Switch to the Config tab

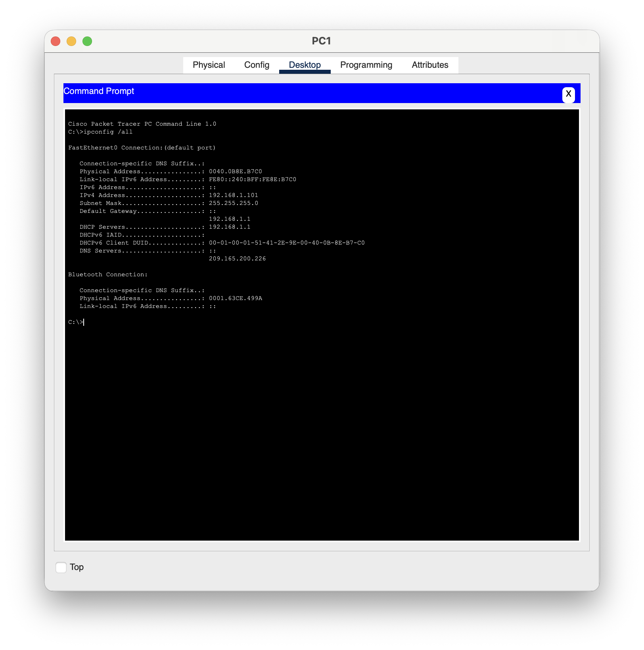pyautogui.click(x=257, y=65)
